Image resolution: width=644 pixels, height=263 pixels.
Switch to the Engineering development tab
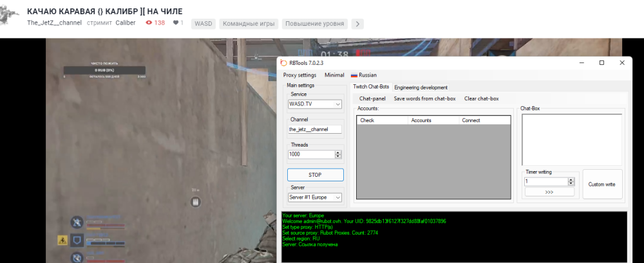tap(421, 87)
